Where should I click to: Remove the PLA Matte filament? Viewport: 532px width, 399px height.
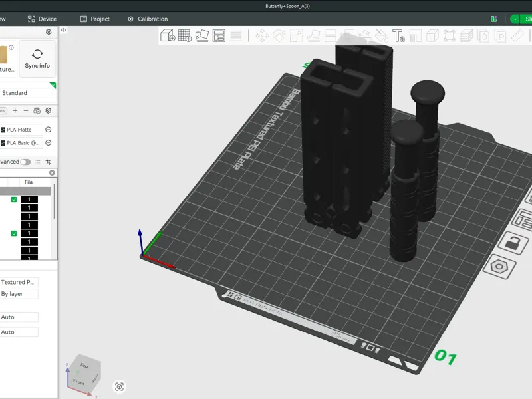click(x=48, y=130)
